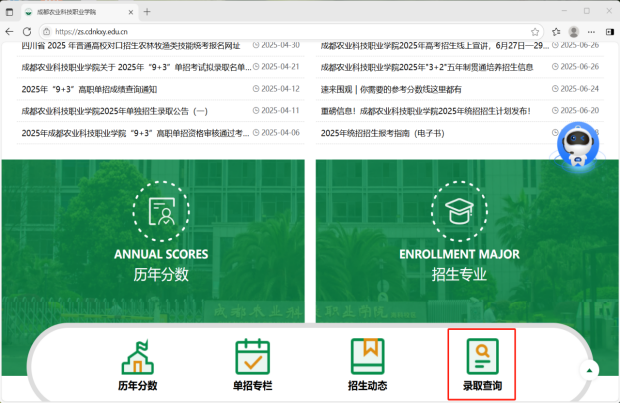The image size is (621, 404).
Task: Click 历年分数 label in bottom navigation
Action: (x=137, y=386)
